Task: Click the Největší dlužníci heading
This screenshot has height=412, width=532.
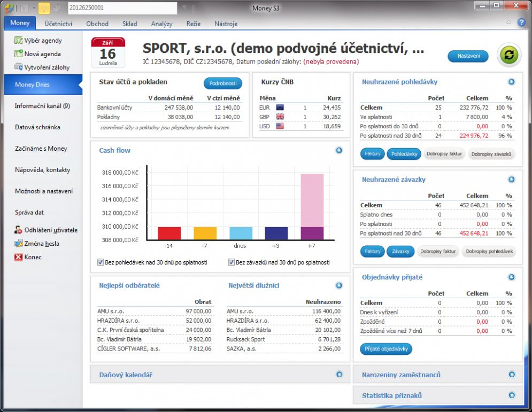Action: pos(254,285)
